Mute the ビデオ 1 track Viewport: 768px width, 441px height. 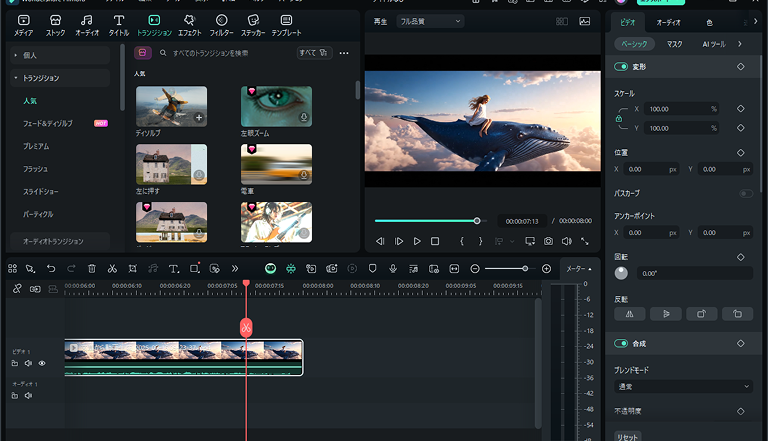(28, 363)
